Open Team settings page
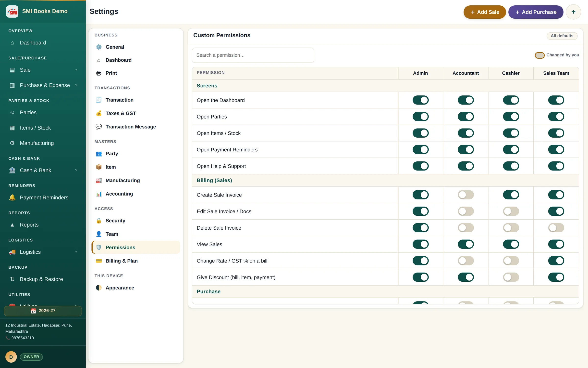 [x=136, y=234]
